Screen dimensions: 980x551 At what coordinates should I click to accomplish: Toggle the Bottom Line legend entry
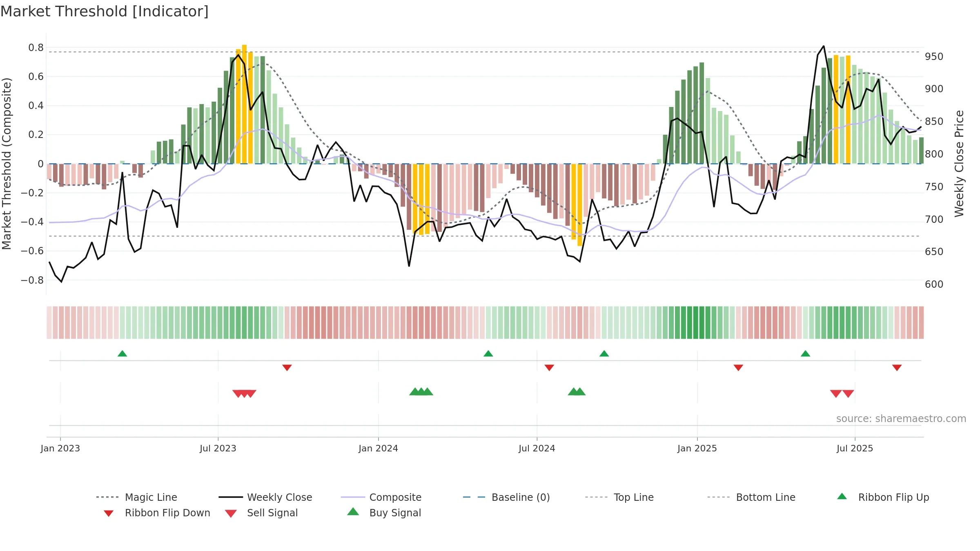click(x=751, y=497)
